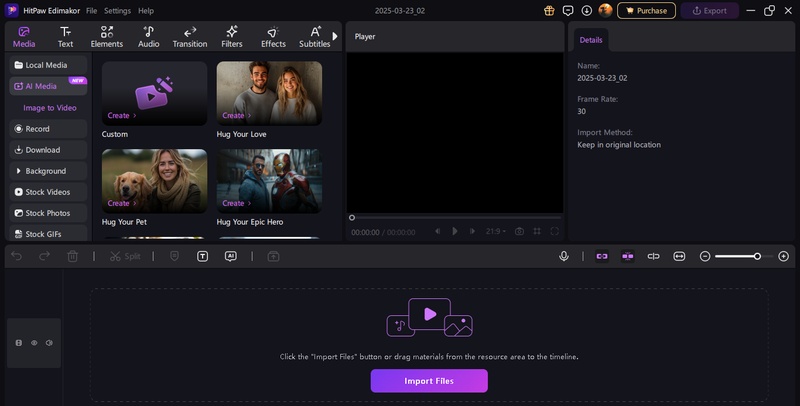
Task: Click the Purchase button
Action: coord(646,10)
